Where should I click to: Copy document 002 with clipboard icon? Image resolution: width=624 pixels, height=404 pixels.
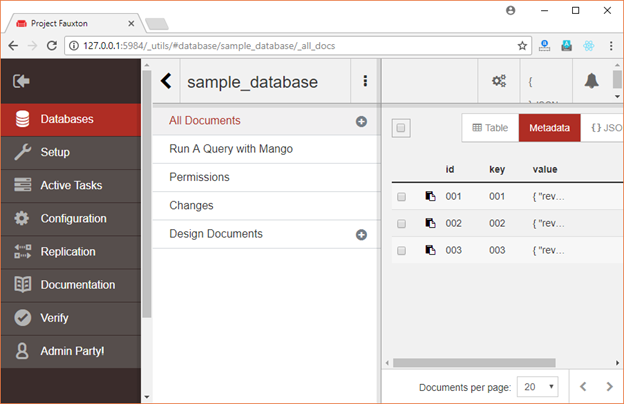430,223
